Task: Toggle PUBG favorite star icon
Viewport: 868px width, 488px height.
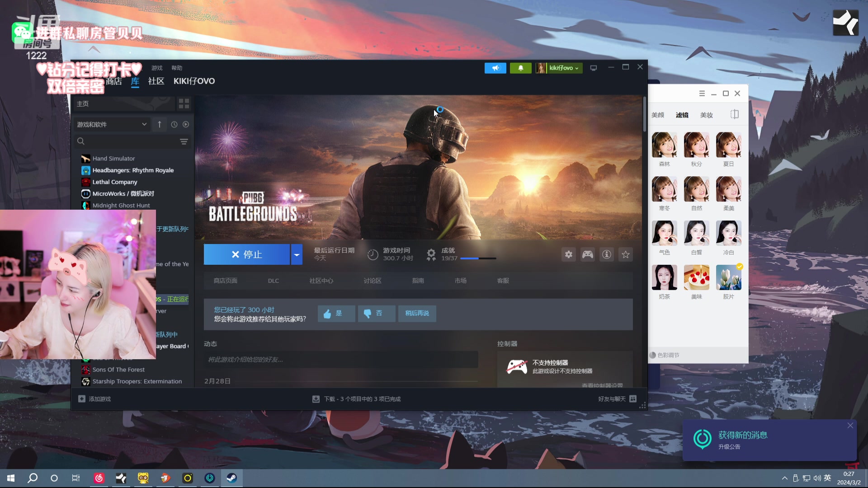Action: click(625, 254)
